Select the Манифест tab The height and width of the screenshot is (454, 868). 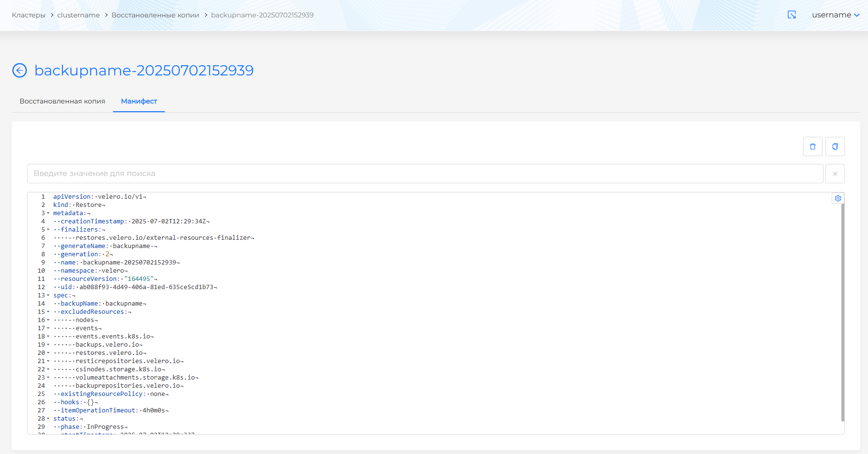pyautogui.click(x=139, y=101)
